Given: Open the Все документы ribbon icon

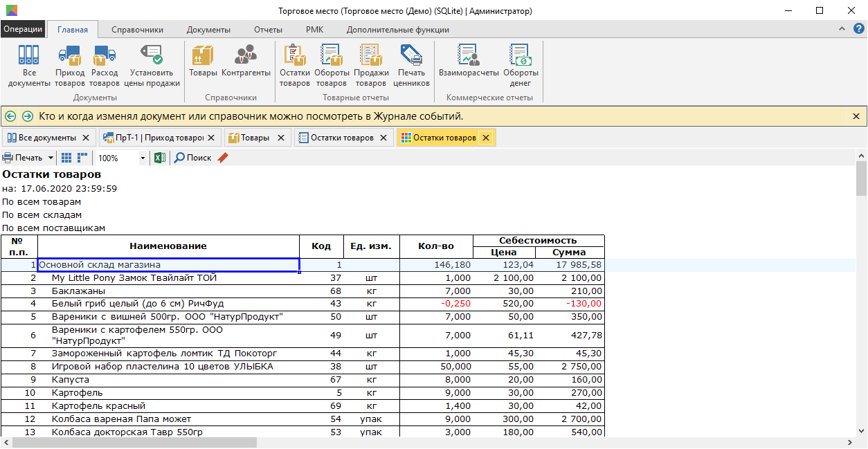Looking at the screenshot, I should click(x=28, y=66).
